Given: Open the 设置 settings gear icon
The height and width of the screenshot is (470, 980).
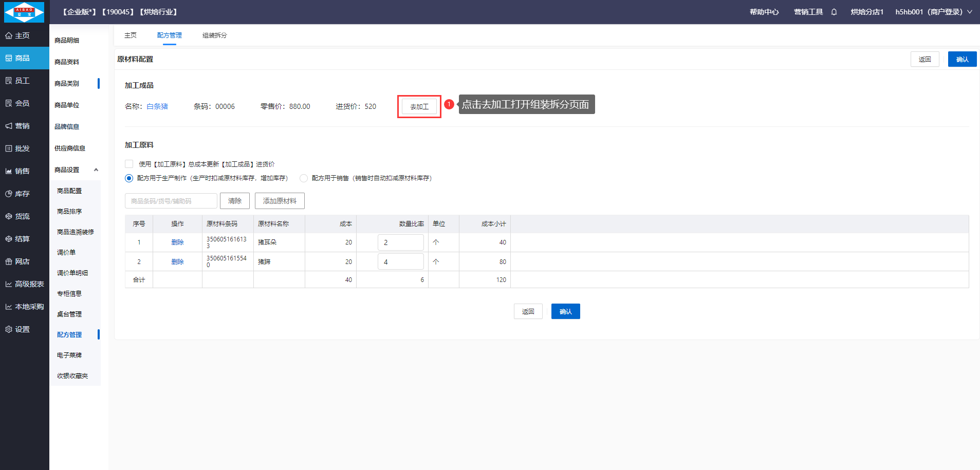Looking at the screenshot, I should coord(9,329).
